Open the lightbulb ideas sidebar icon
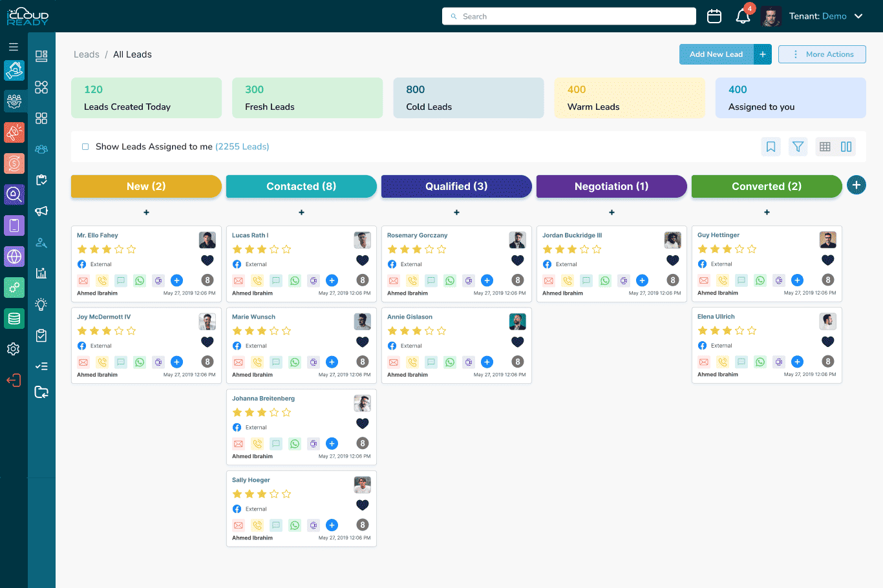 [x=41, y=304]
